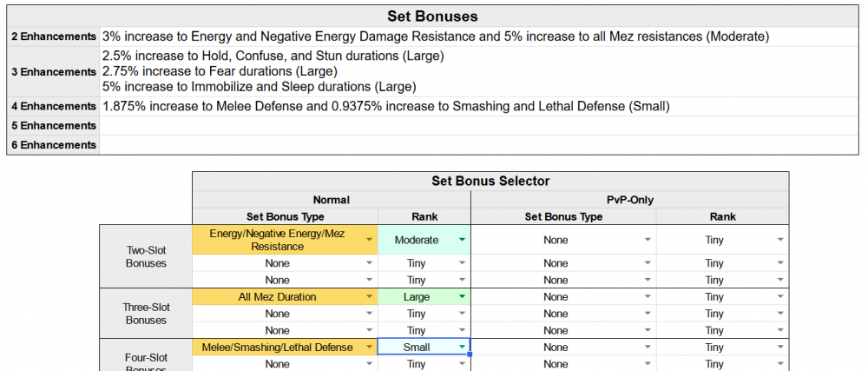Select the Two-Slot Bonuses row label
This screenshot has height=371, width=868.
tap(146, 255)
